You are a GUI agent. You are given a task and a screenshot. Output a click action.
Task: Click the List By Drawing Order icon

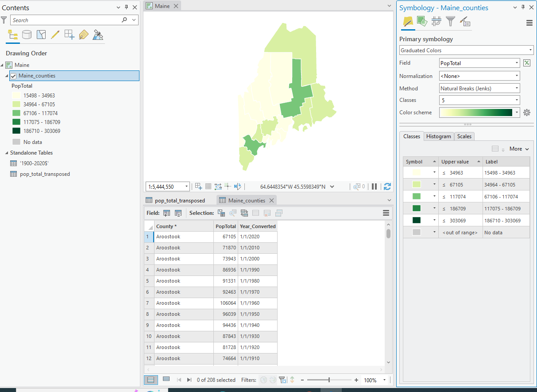[x=12, y=35]
